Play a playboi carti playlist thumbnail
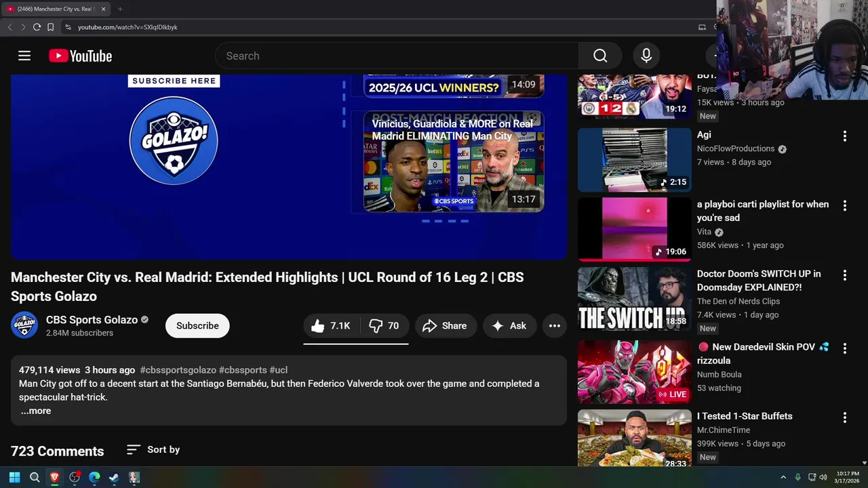This screenshot has height=488, width=868. 635,229
